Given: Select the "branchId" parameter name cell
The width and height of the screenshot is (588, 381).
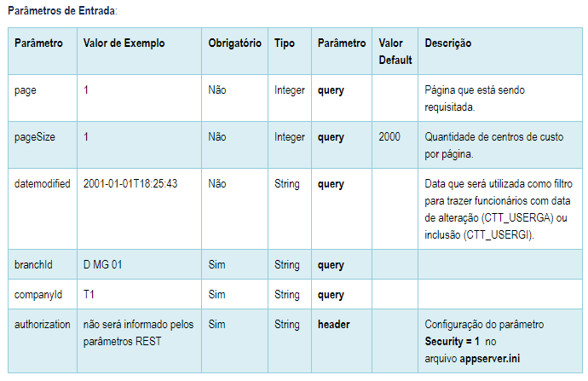Looking at the screenshot, I should [34, 265].
